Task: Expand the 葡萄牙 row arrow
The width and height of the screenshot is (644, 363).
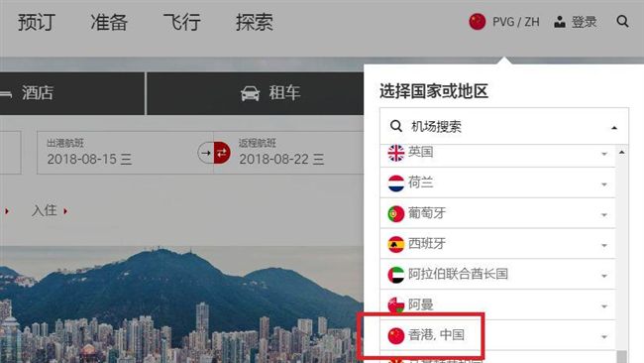Action: [604, 215]
